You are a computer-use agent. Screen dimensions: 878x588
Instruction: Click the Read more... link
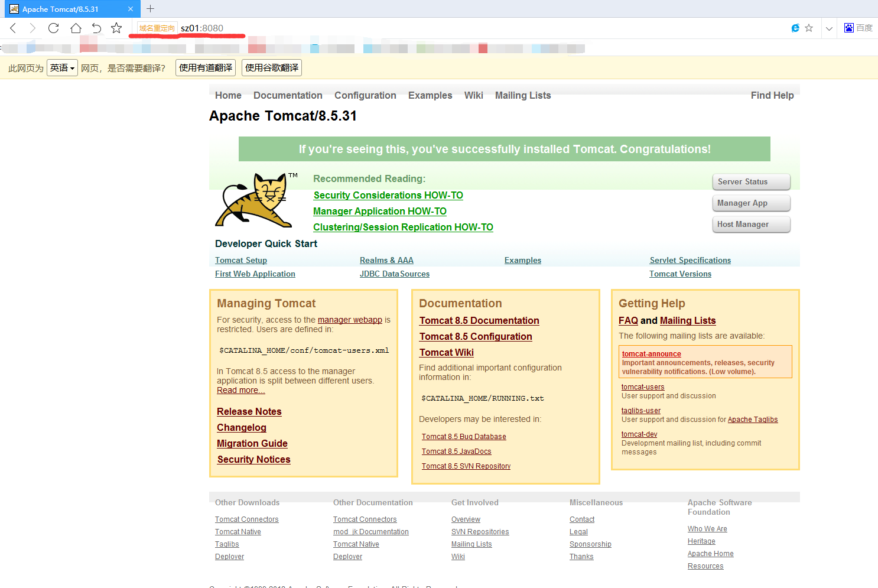pos(241,390)
